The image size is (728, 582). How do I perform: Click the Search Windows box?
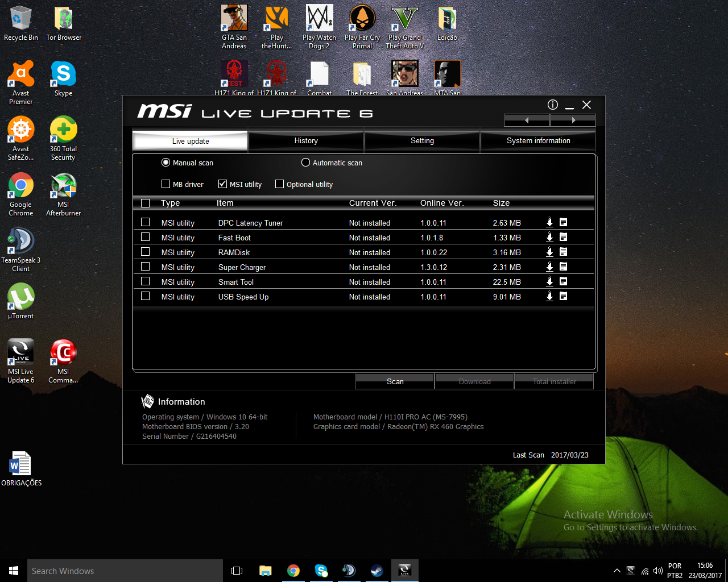(125, 571)
